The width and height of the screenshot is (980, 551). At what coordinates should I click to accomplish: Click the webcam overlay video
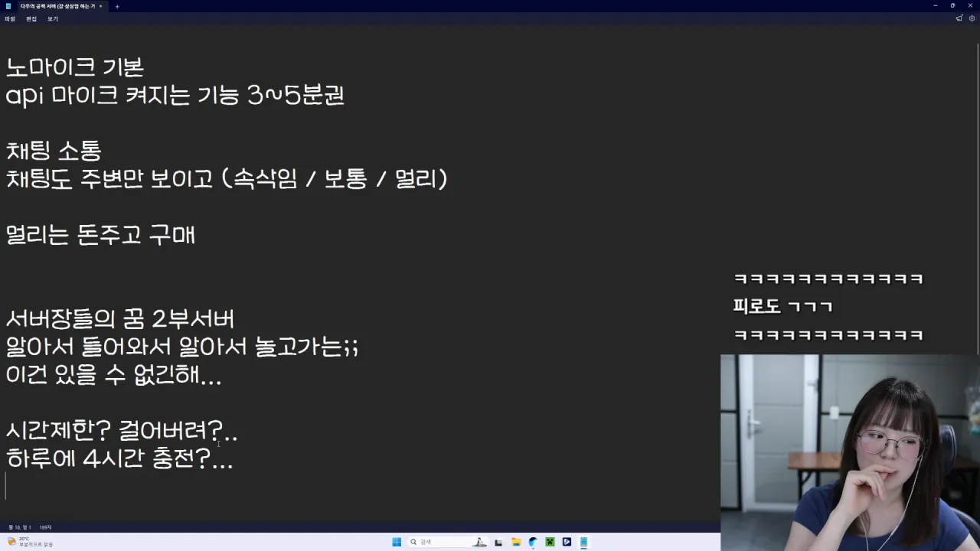850,452
